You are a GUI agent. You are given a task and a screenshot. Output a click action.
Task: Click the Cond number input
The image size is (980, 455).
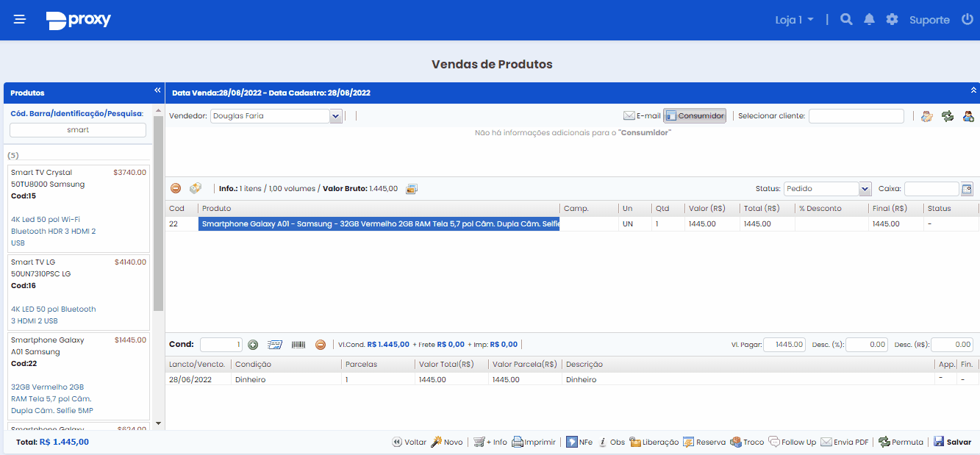coord(221,345)
